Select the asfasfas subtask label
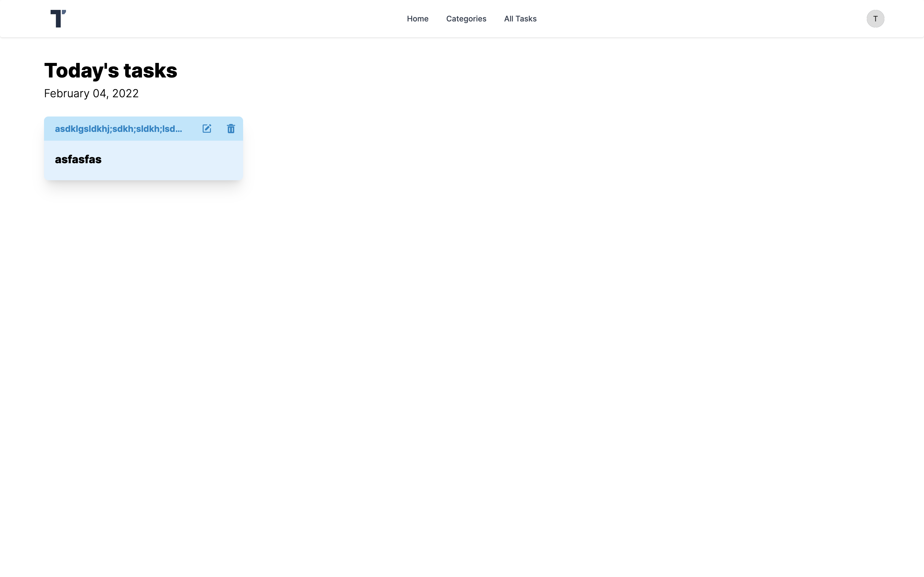The image size is (924, 577). tap(78, 160)
